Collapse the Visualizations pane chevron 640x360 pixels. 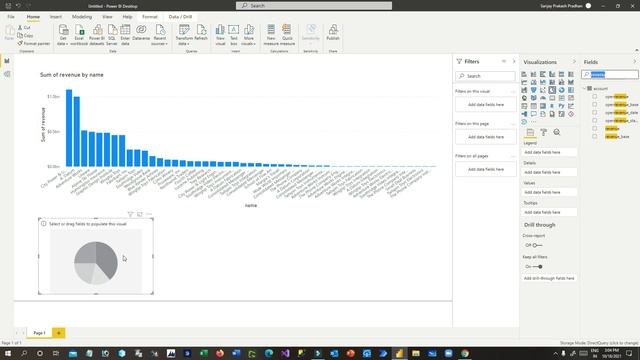(574, 62)
